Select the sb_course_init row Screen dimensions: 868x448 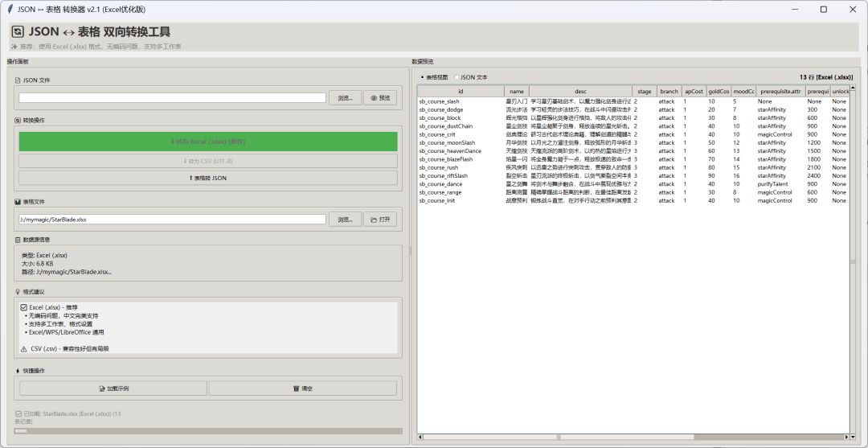633,200
